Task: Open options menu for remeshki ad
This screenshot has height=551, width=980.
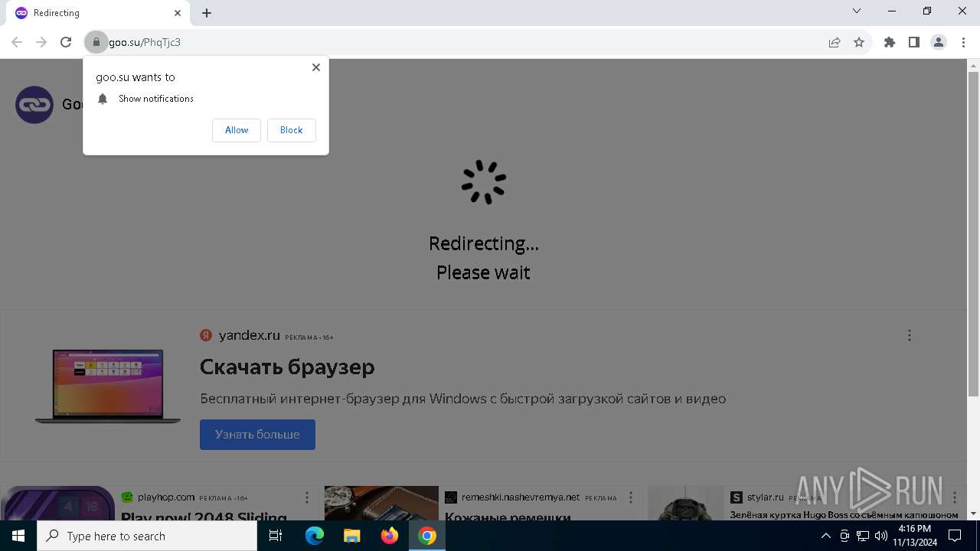Action: pyautogui.click(x=631, y=497)
